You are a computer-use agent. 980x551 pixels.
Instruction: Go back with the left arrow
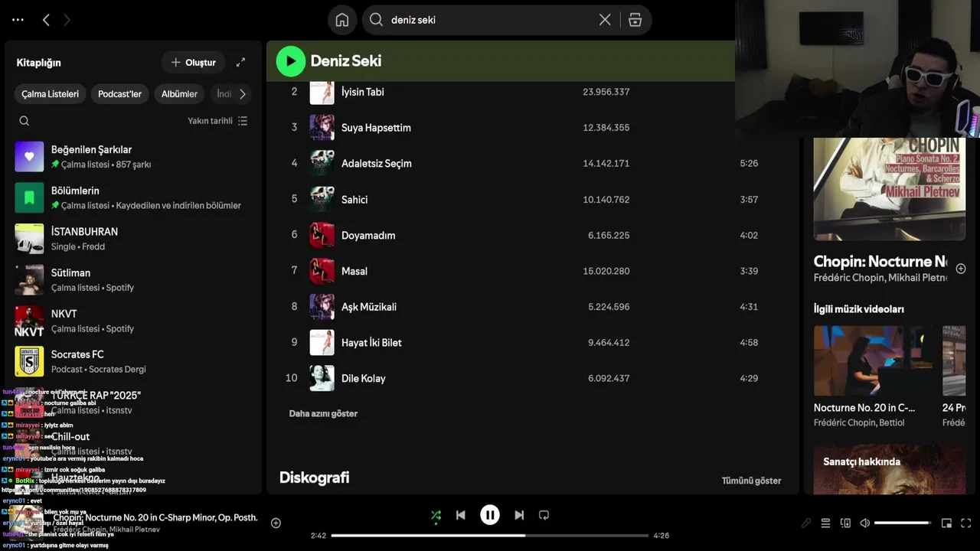pyautogui.click(x=46, y=20)
